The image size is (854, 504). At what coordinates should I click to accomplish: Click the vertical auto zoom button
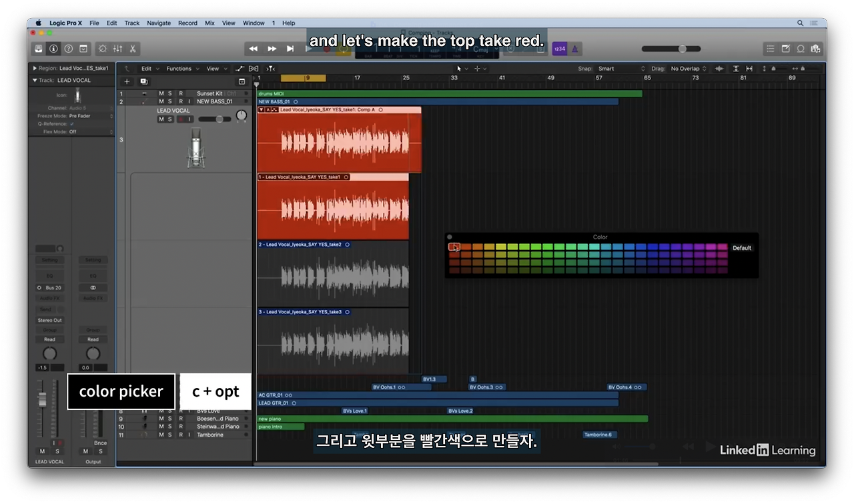(736, 69)
